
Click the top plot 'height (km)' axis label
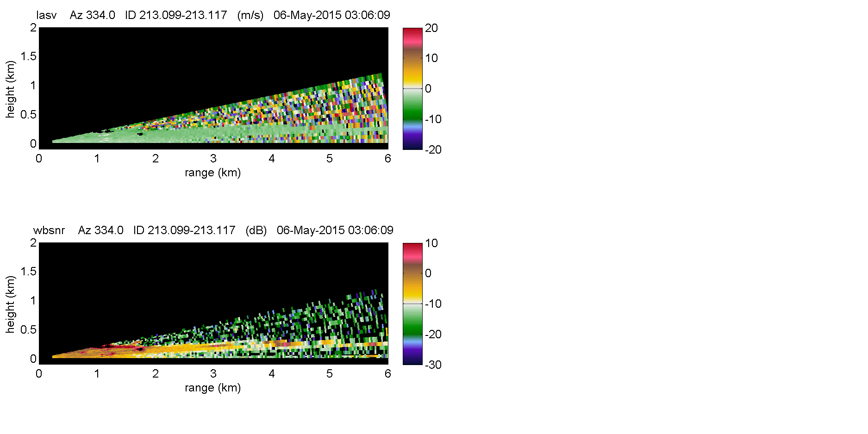click(x=10, y=89)
